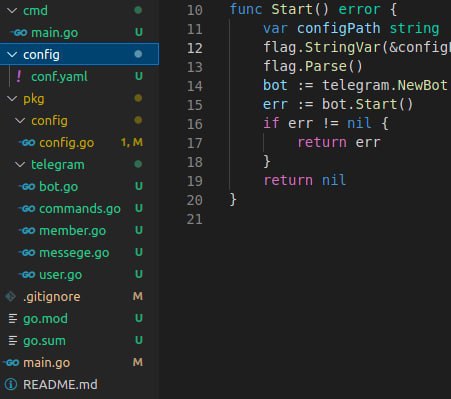Click the lines file icon beside go.sum
The image size is (451, 399).
click(x=13, y=341)
